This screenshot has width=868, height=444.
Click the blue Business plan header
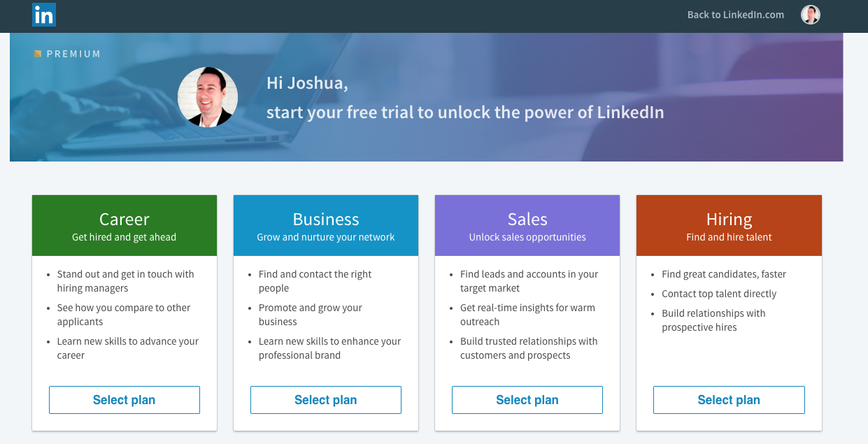[x=326, y=226]
